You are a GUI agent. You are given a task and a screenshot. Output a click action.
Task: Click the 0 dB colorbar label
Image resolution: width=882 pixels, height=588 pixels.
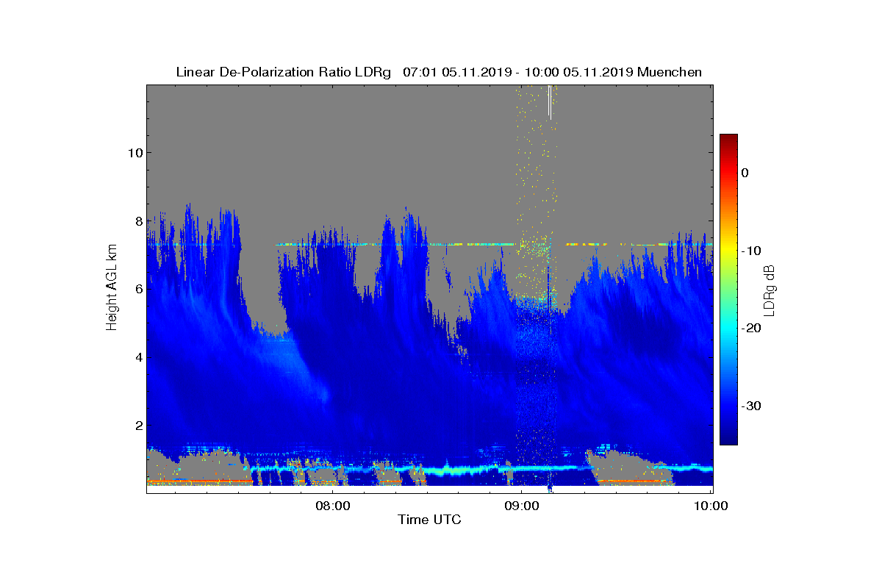click(x=745, y=173)
